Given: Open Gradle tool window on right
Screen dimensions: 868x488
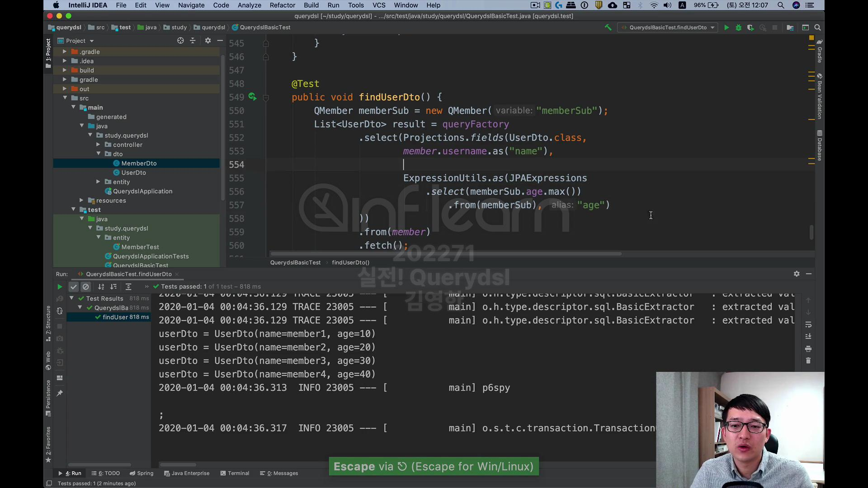Looking at the screenshot, I should click(819, 51).
